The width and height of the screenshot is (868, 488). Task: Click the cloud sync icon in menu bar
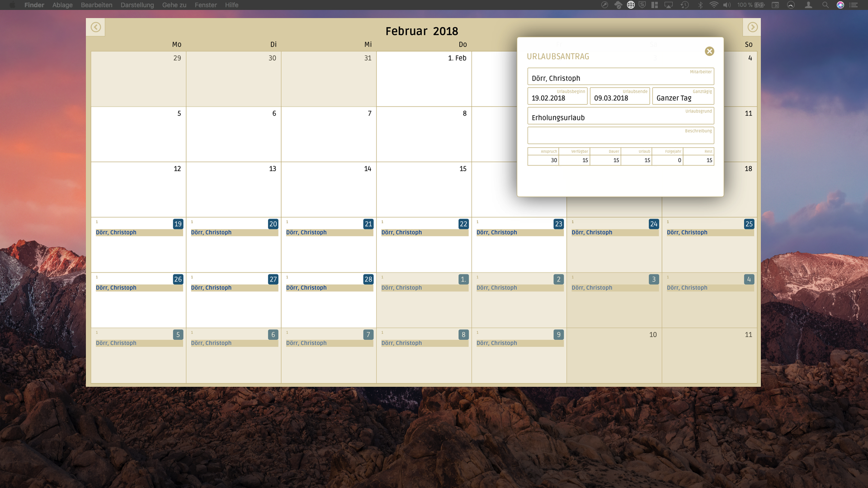[618, 5]
